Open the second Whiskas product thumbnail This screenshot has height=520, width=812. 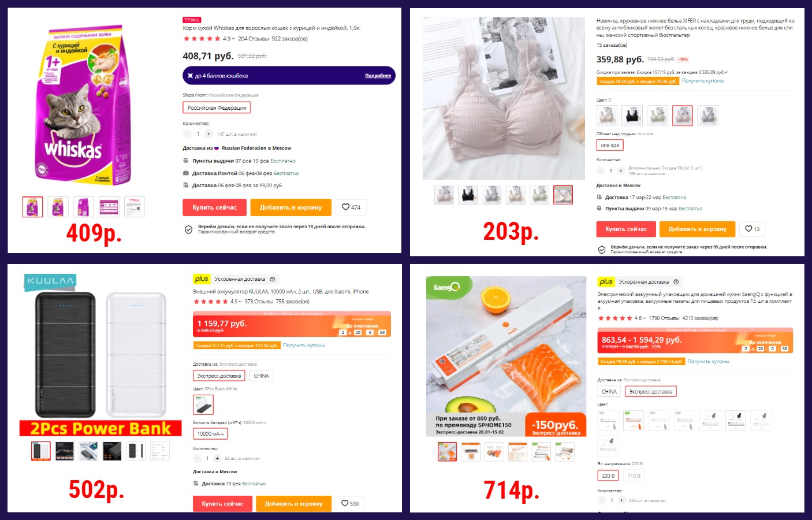click(x=58, y=207)
